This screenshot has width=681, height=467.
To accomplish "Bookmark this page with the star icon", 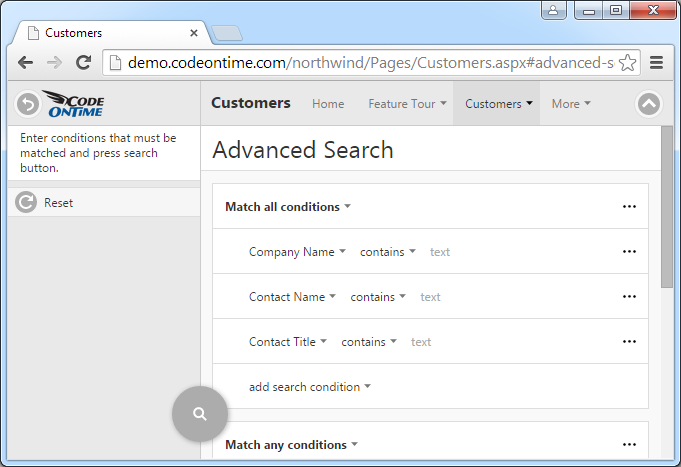I will click(628, 62).
